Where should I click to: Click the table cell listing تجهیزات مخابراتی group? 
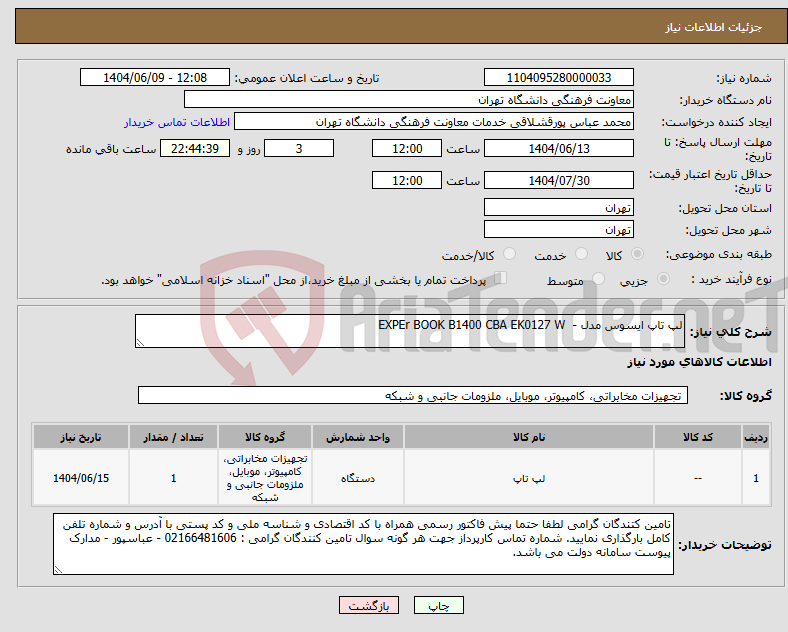(x=265, y=478)
